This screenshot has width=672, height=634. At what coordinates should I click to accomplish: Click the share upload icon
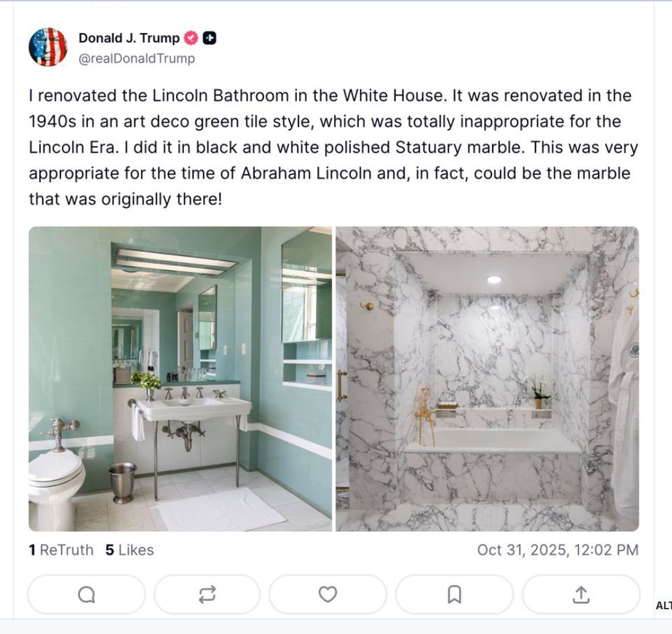coord(581,594)
